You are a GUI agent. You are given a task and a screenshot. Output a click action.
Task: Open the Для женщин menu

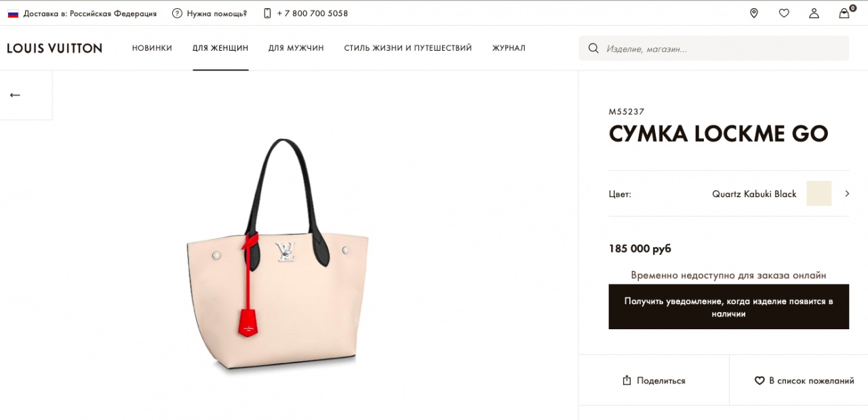tap(220, 48)
